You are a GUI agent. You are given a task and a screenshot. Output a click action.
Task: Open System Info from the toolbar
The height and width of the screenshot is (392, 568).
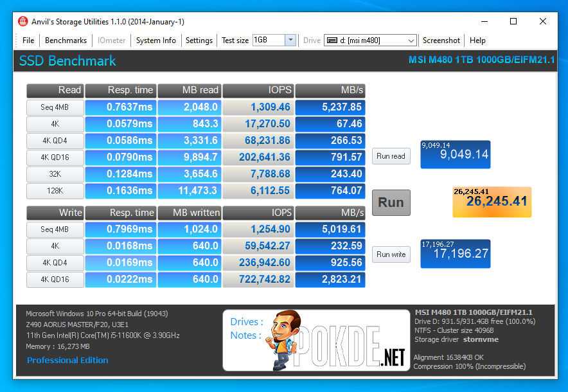(155, 40)
